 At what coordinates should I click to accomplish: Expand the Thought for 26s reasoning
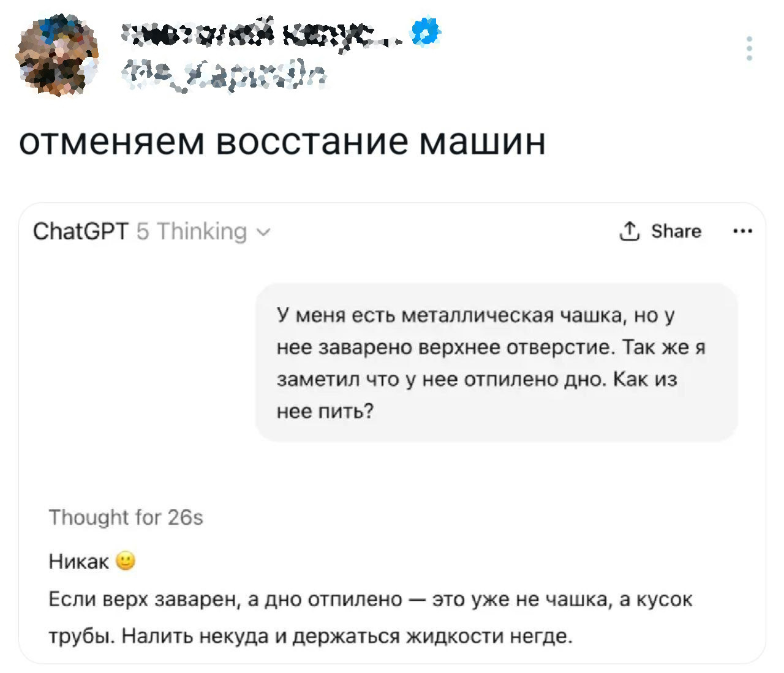(126, 517)
